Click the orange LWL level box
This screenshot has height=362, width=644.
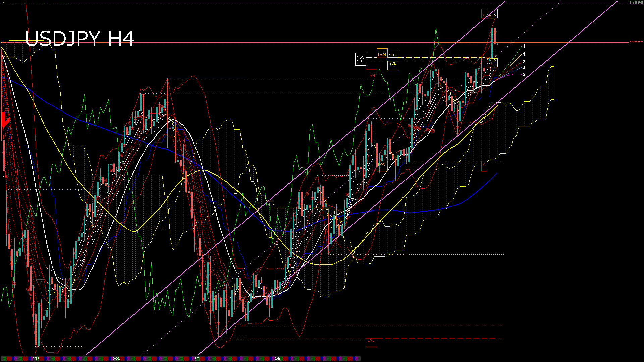tap(382, 165)
